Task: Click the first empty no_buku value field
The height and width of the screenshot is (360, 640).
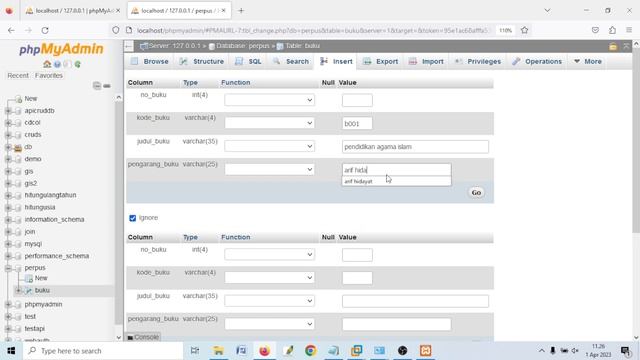Action: [357, 100]
